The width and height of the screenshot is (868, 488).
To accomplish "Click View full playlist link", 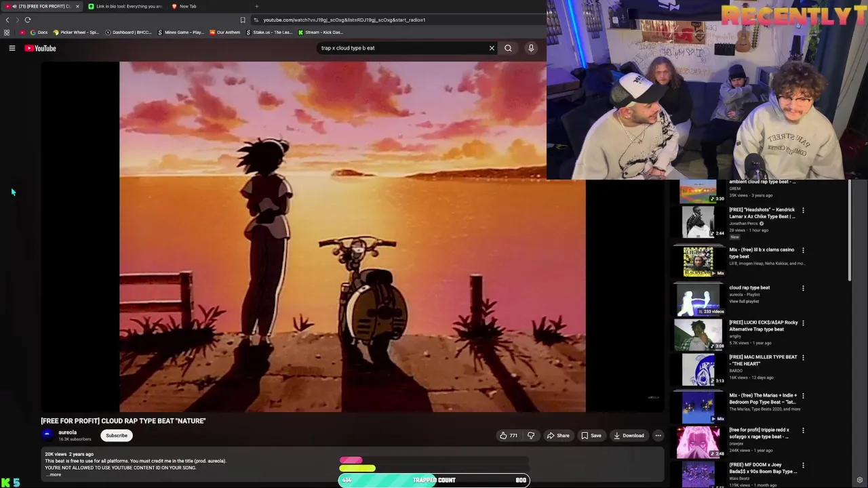I will tap(744, 301).
